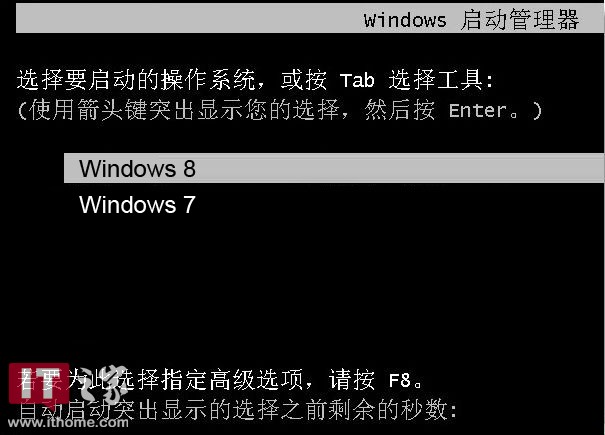605x435 pixels.
Task: Click the 请按 text before F8
Action: coord(352,380)
